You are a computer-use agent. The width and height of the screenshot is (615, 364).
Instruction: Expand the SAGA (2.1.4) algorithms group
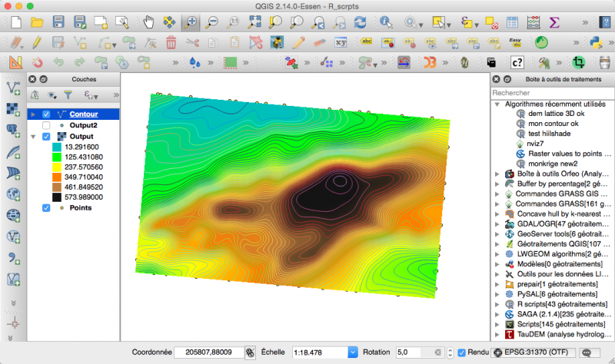pyautogui.click(x=497, y=315)
